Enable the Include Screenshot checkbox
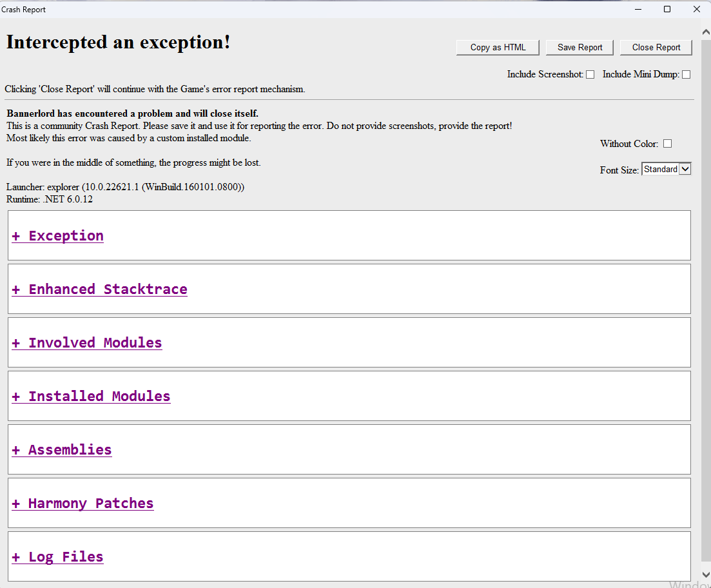The image size is (711, 588). coord(590,74)
